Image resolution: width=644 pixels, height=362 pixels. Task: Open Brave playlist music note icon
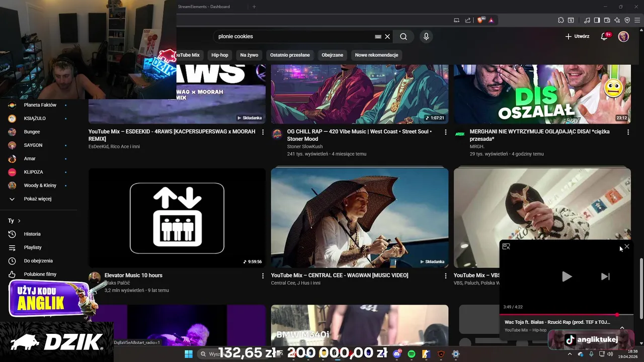pos(587,20)
